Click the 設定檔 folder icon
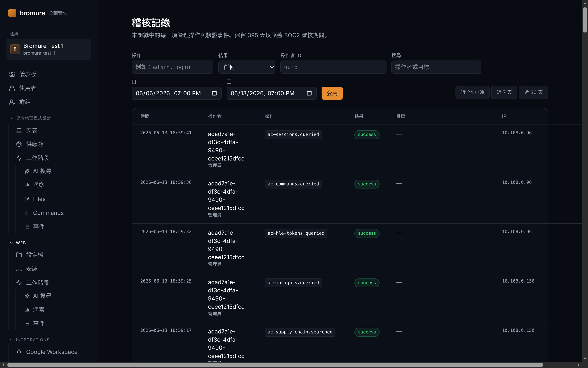588x368 pixels. point(19,255)
